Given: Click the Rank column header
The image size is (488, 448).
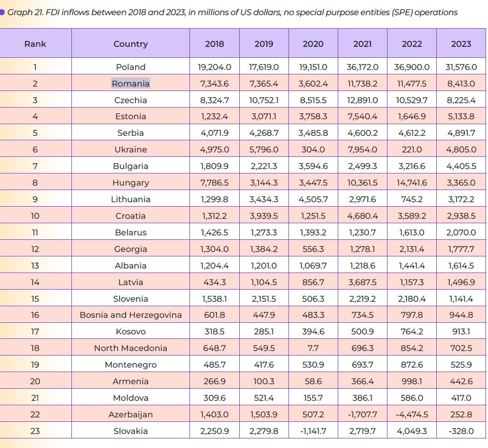Looking at the screenshot, I should pos(35,44).
